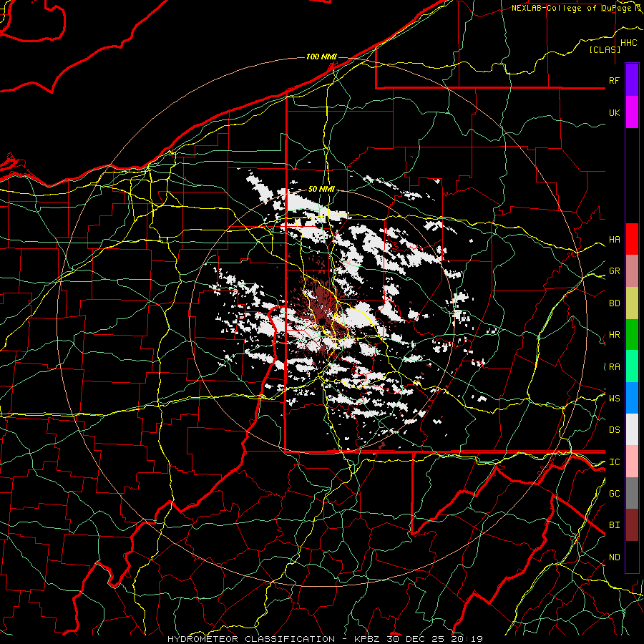Click the UK legend label
Image resolution: width=644 pixels, height=644 pixels.
click(x=614, y=112)
